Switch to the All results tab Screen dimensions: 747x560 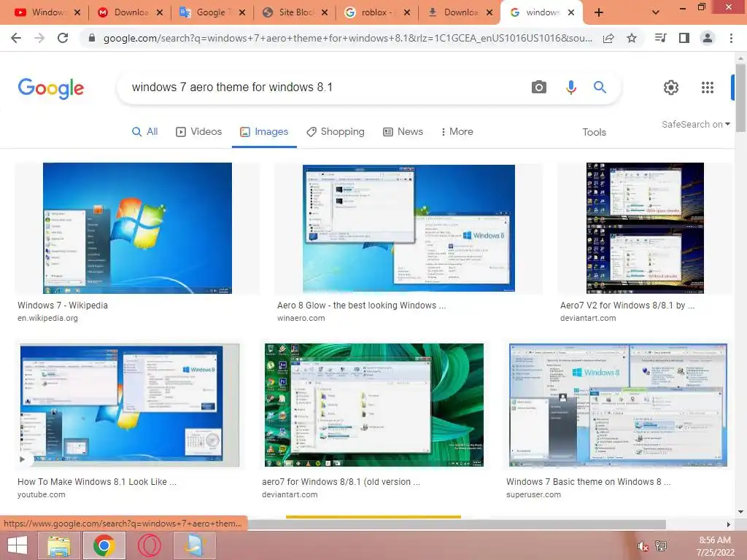[145, 131]
